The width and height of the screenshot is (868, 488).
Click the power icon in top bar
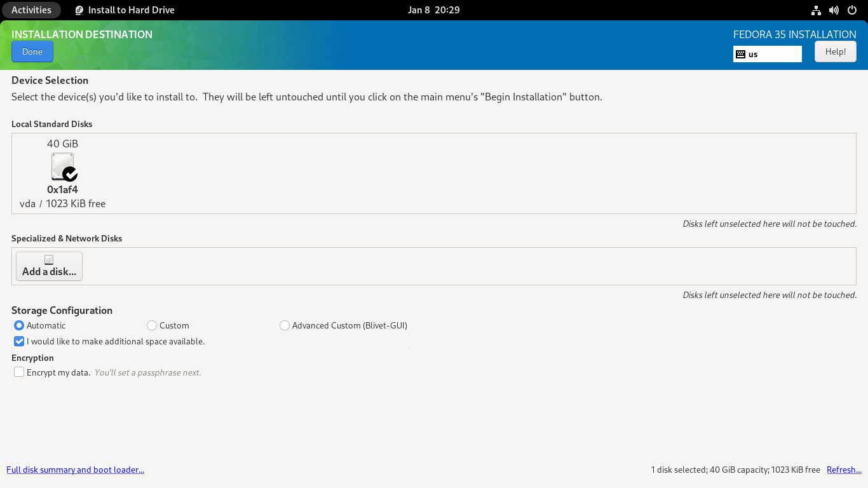point(852,10)
